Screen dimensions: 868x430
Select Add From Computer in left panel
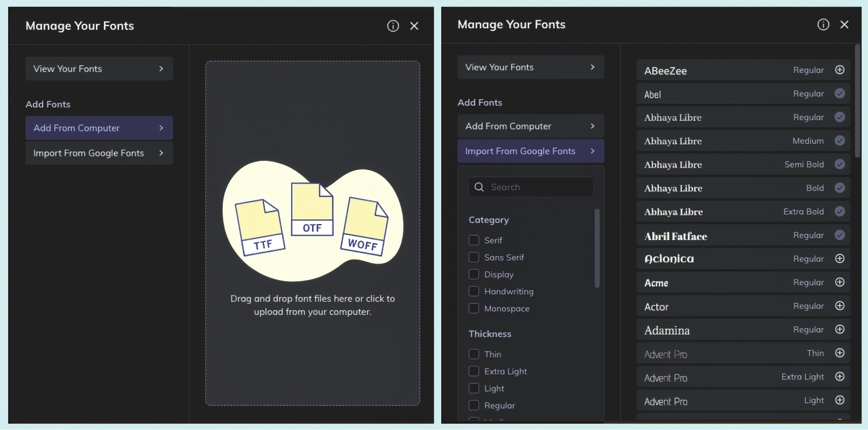99,128
